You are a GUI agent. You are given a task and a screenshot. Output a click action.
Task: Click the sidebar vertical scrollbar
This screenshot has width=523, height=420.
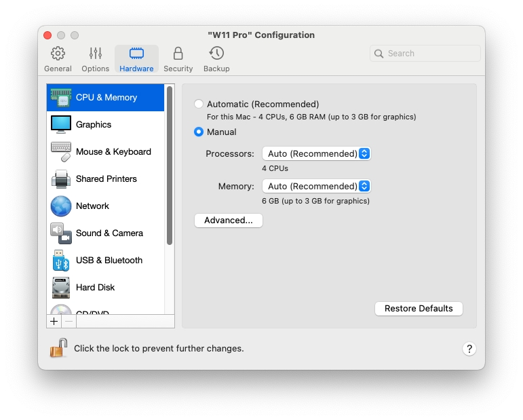170,170
